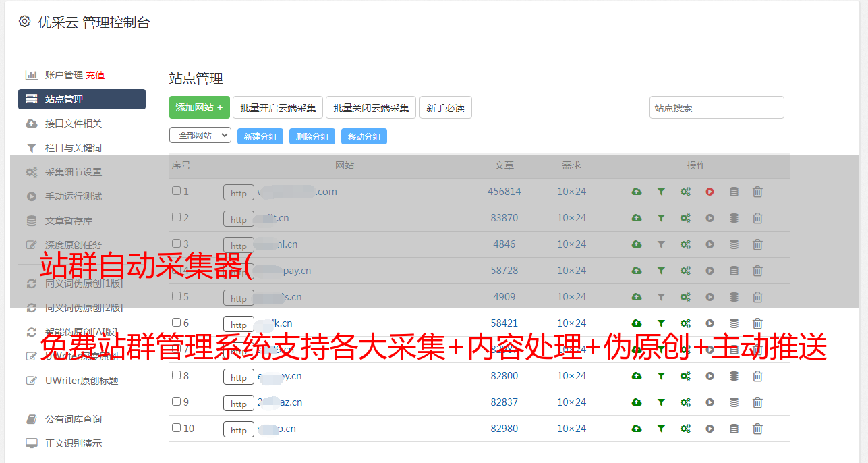
Task: Click 批量开启云端采集 button
Action: pyautogui.click(x=278, y=107)
